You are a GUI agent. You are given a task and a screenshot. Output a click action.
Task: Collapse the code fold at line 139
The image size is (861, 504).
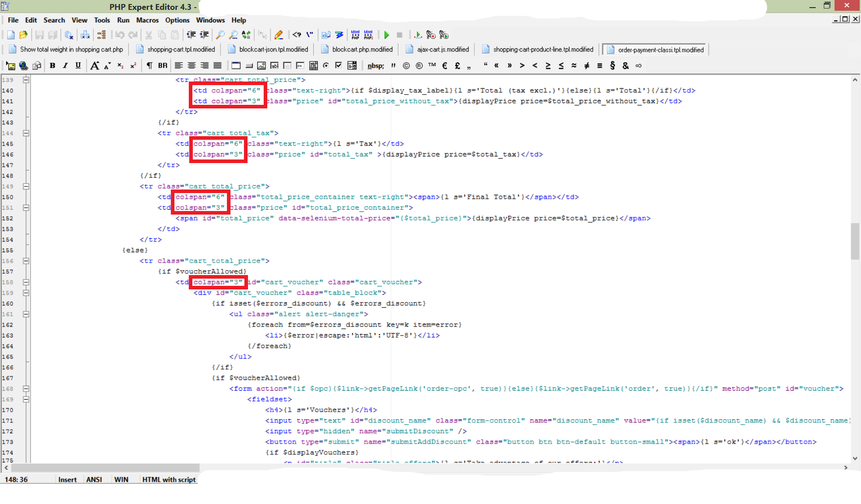tap(26, 80)
